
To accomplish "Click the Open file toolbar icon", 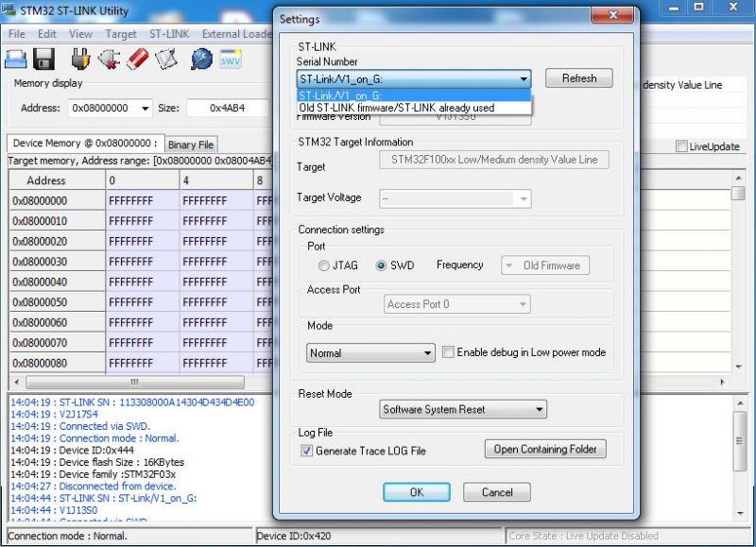I will (x=16, y=60).
